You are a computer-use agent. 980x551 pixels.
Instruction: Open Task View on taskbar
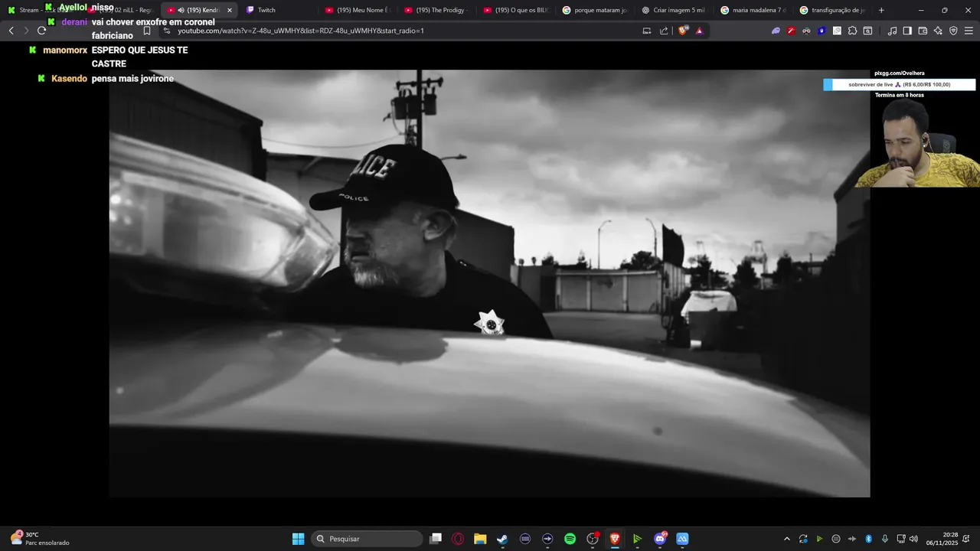[x=436, y=539]
